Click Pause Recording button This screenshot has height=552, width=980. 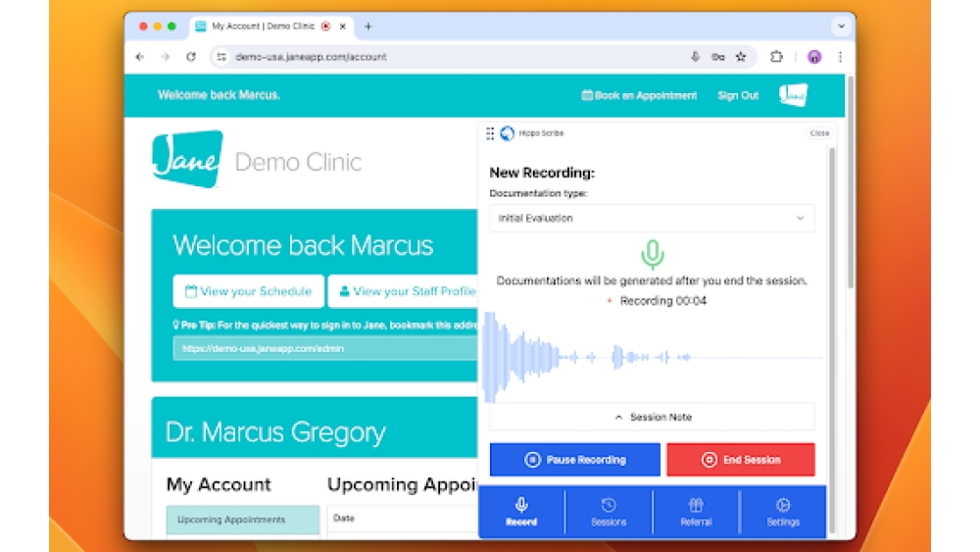(x=575, y=460)
